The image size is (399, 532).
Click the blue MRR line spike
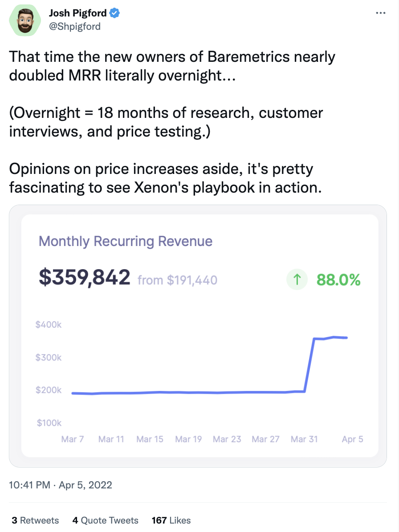[309, 365]
